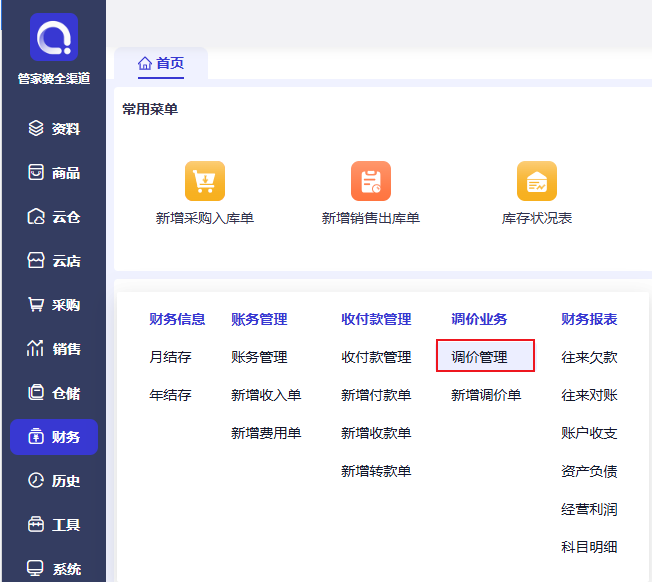Open 账务管理 menu item below the heading

[x=259, y=357]
